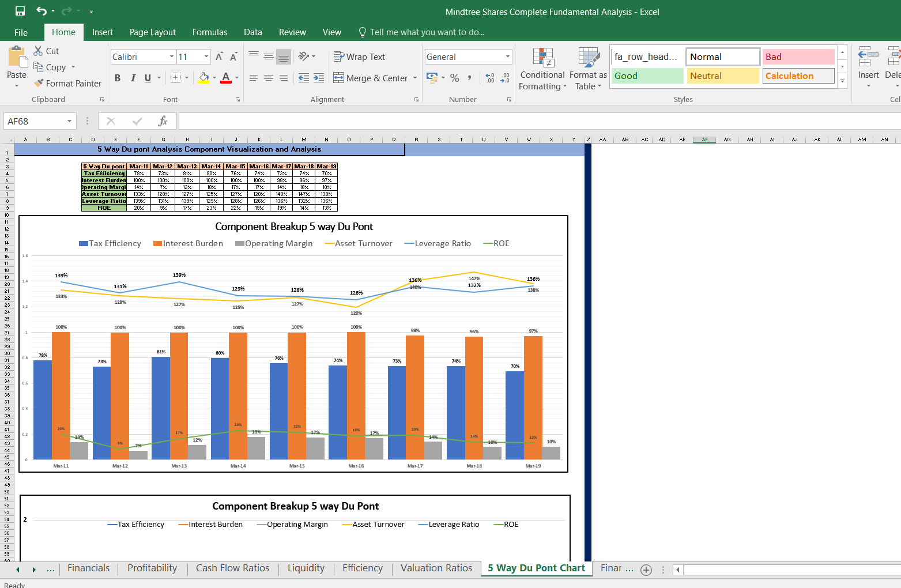Undo the last action
The image size is (901, 588).
point(41,11)
